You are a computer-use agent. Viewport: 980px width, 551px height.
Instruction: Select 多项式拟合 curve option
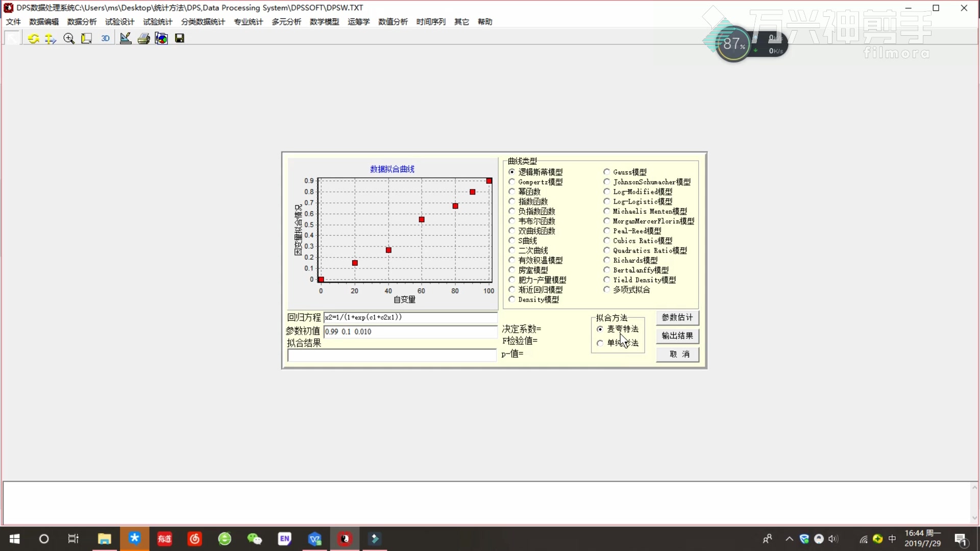(x=606, y=289)
